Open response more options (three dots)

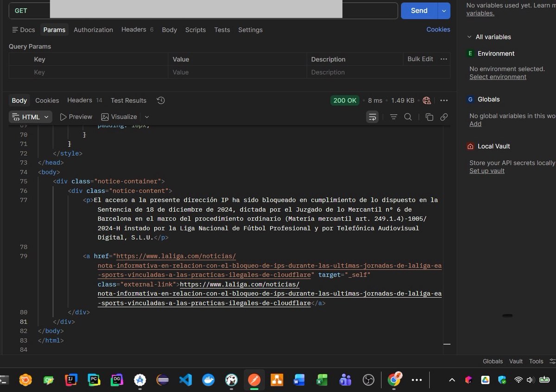click(x=444, y=101)
